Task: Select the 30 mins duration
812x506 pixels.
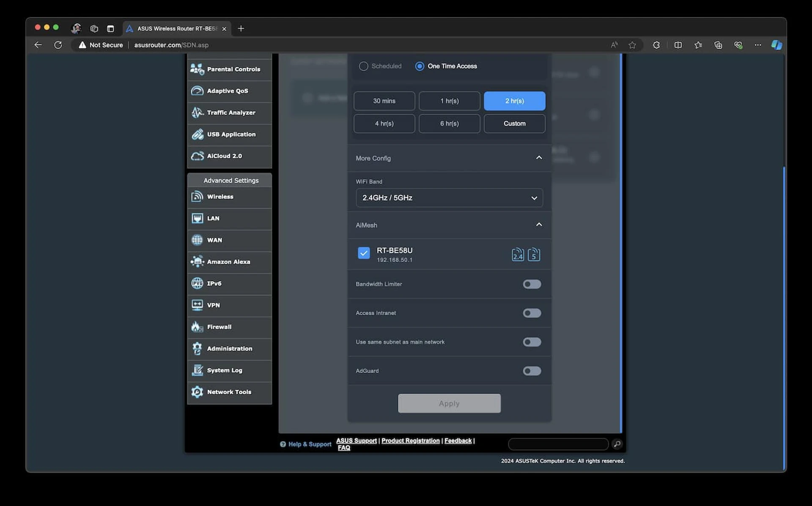Action: tap(384, 101)
